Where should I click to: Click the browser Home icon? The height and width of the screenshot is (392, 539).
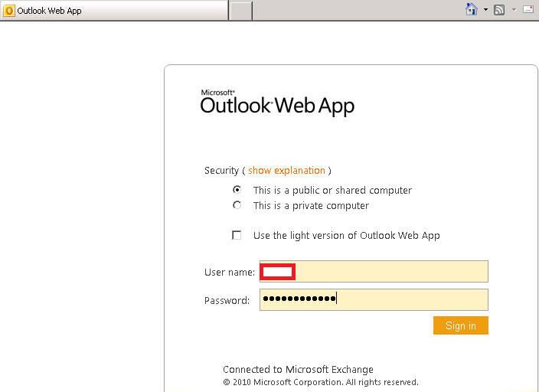click(472, 10)
